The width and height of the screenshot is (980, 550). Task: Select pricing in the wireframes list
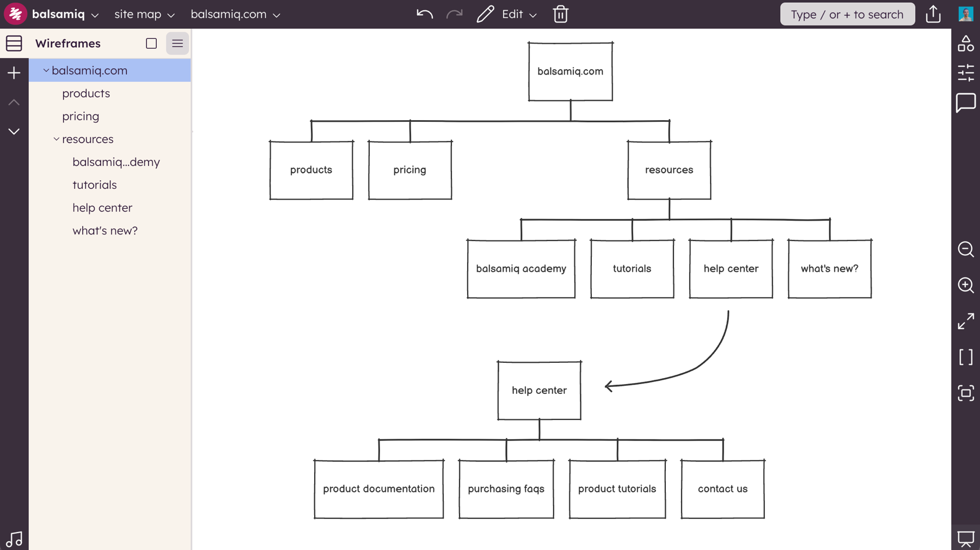(x=81, y=116)
